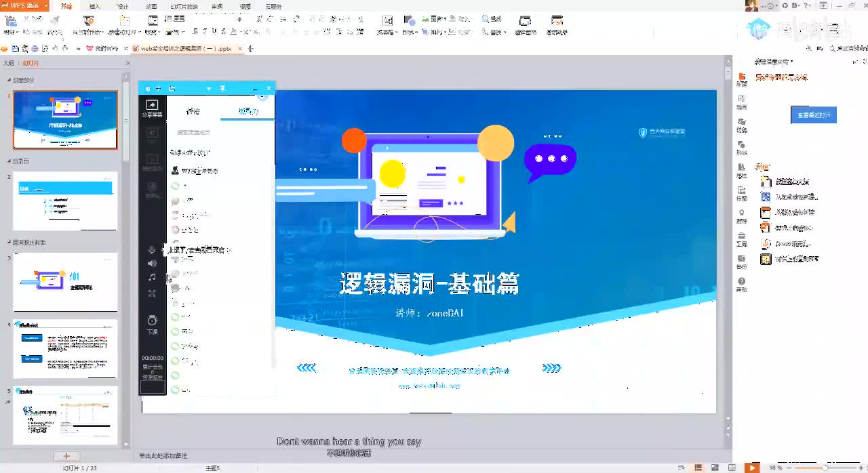Open the WPS 演示 application menu
This screenshot has height=473, width=868.
(24, 5)
